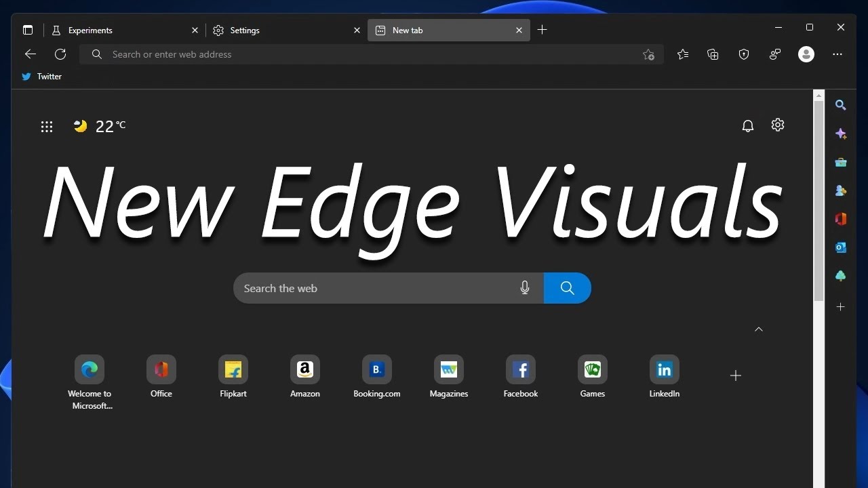Open sidebar Games icon
This screenshot has width=868, height=488.
tap(841, 190)
